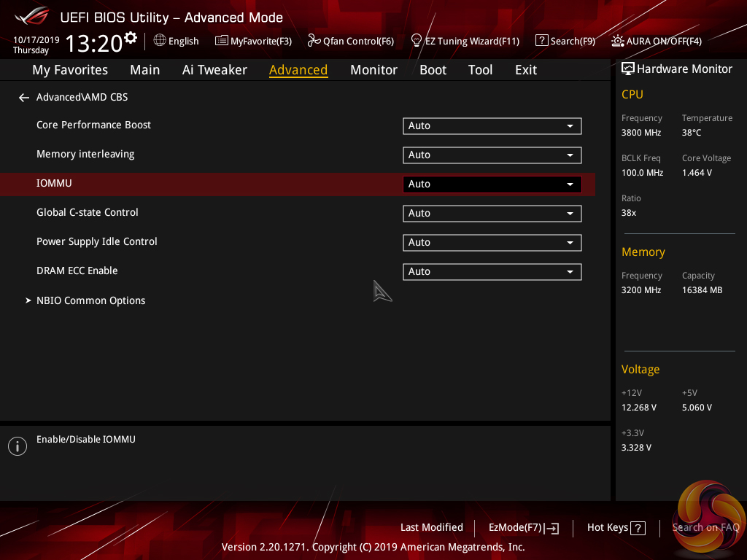Click Search on FAQ link

pyautogui.click(x=705, y=528)
